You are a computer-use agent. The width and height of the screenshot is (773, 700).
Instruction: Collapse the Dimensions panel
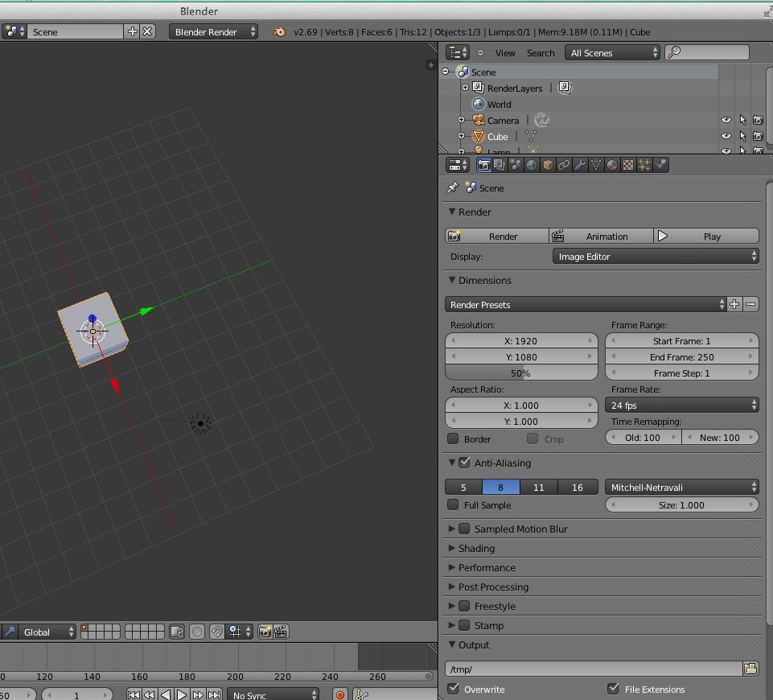451,280
